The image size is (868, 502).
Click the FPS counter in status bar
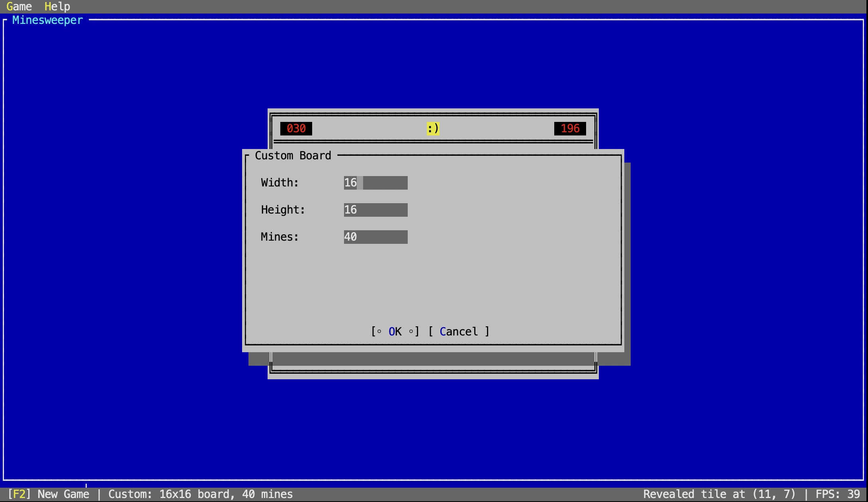click(838, 494)
